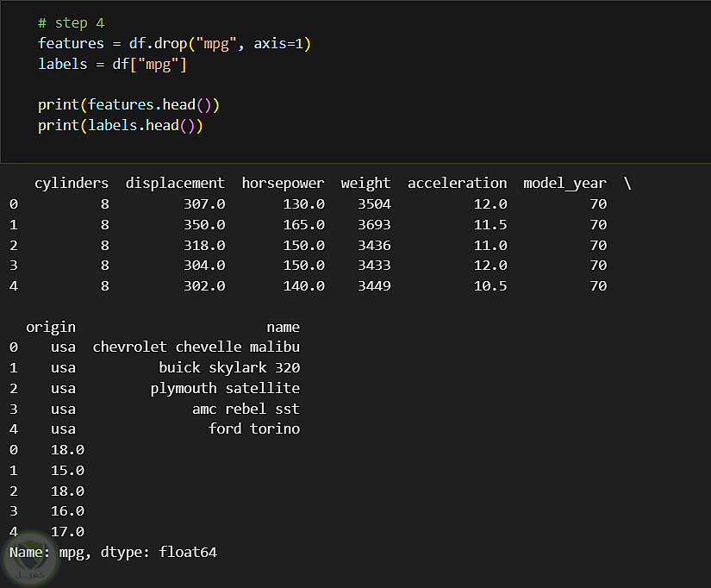Click the 'acceleration' column header

tap(457, 183)
